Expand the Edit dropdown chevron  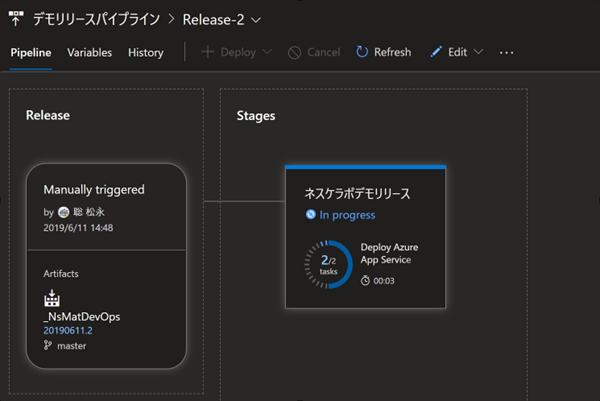(x=478, y=51)
